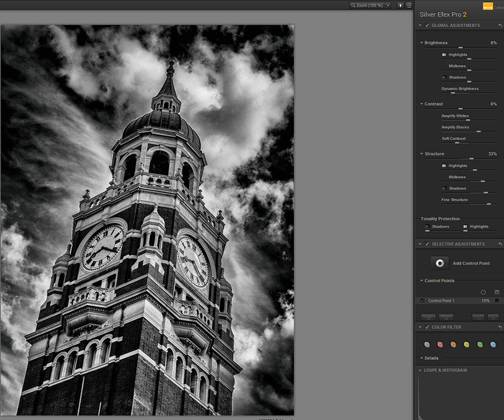Image resolution: width=504 pixels, height=420 pixels.
Task: Click the Zoom magnifier tool
Action: (x=354, y=5)
